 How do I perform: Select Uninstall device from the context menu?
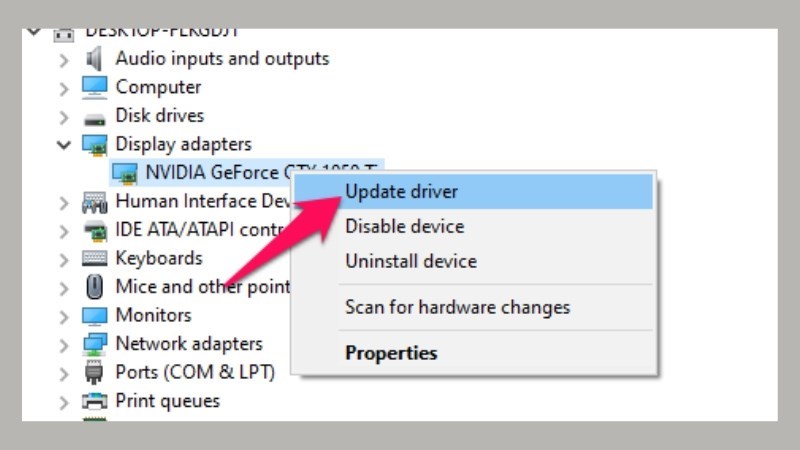(410, 261)
